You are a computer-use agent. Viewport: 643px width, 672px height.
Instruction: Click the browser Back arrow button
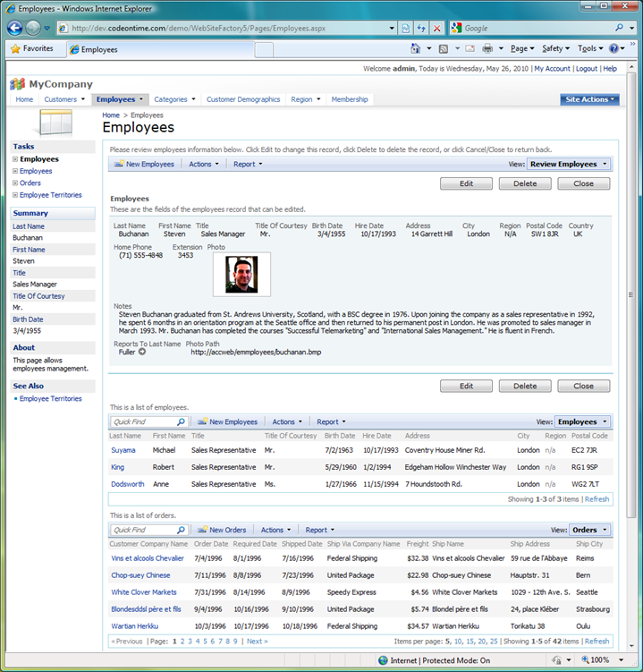click(14, 28)
